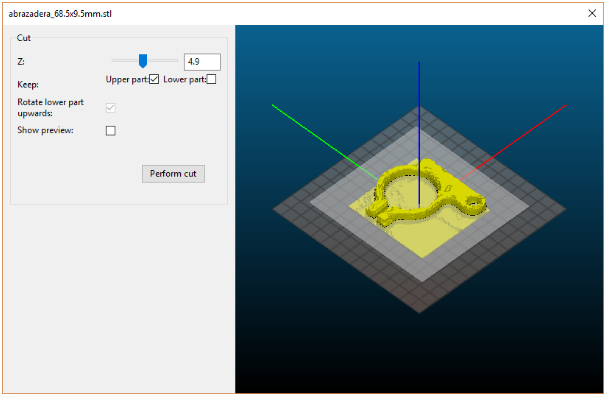
Task: Uncheck the Upper part checkbox
Action: coord(154,80)
